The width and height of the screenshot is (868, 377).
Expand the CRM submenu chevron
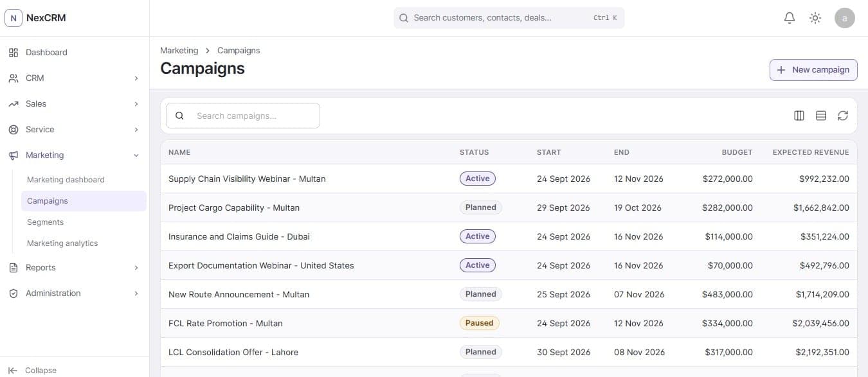(x=136, y=78)
